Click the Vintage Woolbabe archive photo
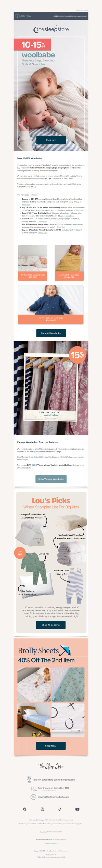This screenshot has height=868, width=102. [x=51, y=388]
